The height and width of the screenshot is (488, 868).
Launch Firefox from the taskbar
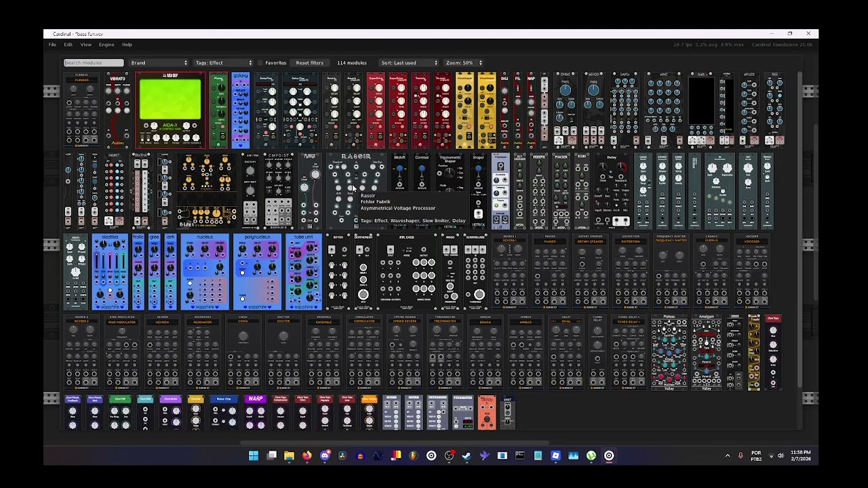click(x=307, y=456)
